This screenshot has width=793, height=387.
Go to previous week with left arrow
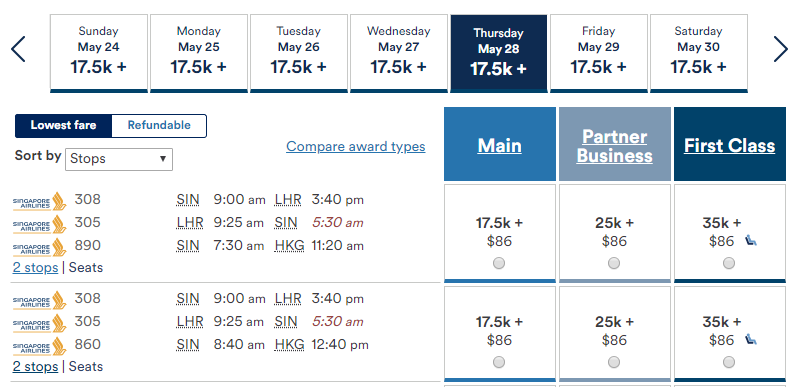coord(18,49)
